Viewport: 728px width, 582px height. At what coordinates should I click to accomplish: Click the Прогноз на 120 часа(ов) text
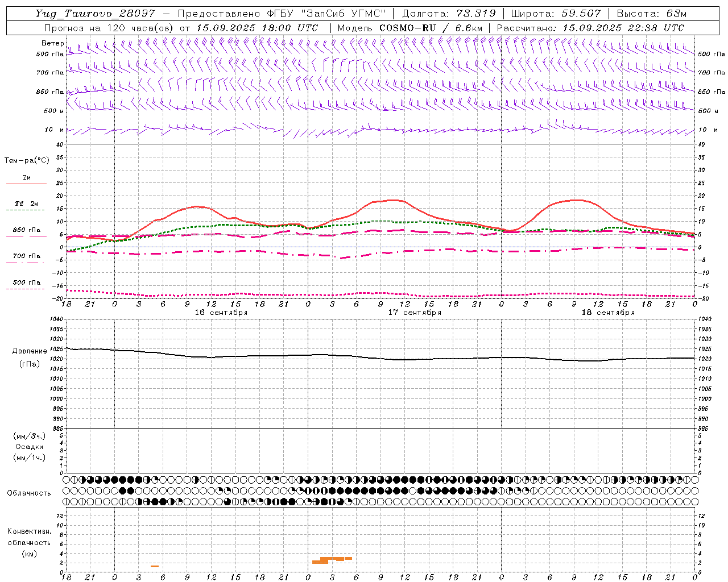[x=109, y=28]
